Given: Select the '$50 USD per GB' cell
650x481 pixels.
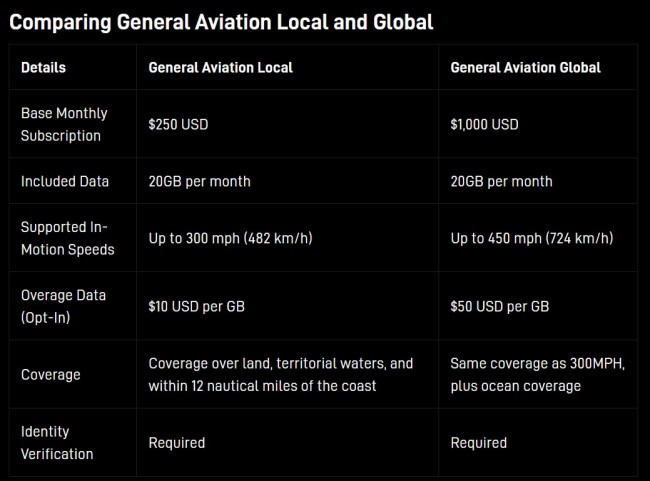Looking at the screenshot, I should [x=499, y=307].
